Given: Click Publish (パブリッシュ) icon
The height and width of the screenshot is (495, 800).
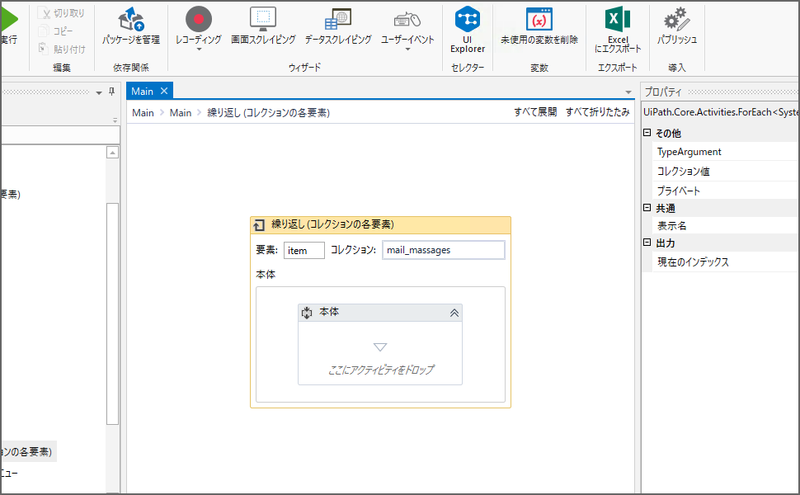Looking at the screenshot, I should pos(677,19).
